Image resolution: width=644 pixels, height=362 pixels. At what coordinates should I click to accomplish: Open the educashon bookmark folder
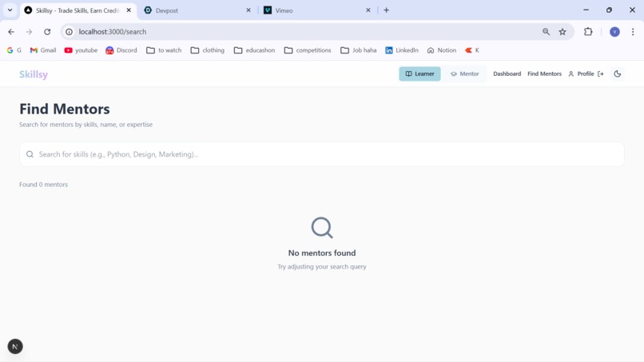tap(254, 50)
